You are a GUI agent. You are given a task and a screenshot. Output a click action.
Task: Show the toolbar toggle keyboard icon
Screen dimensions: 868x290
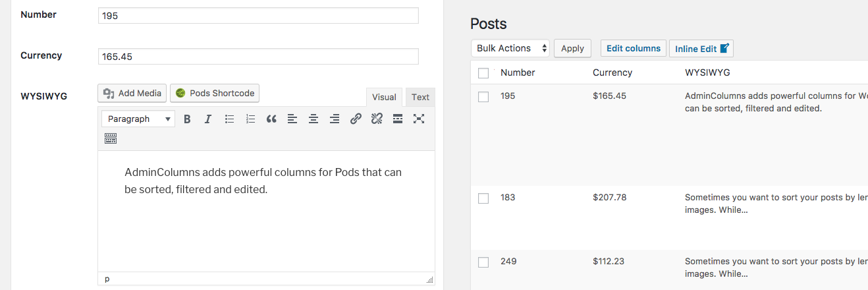[x=111, y=138]
